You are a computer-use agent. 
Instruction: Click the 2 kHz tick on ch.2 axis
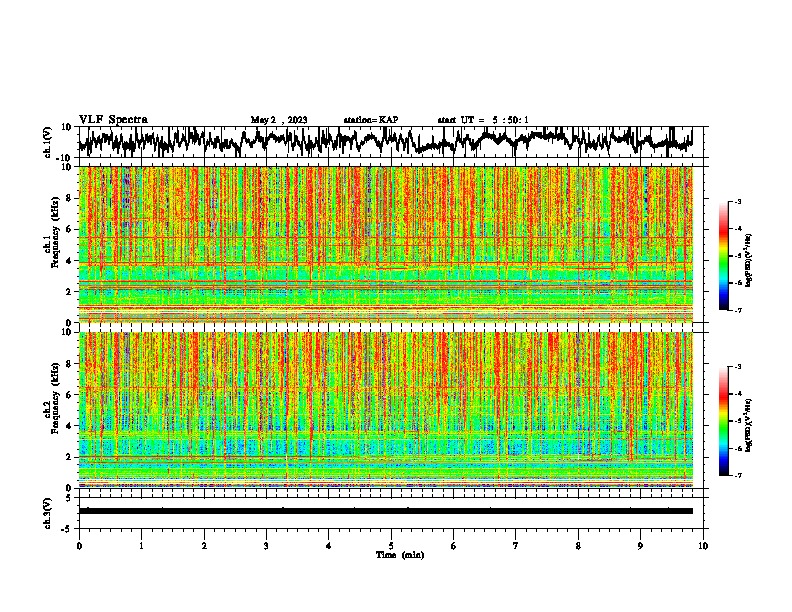[x=69, y=457]
